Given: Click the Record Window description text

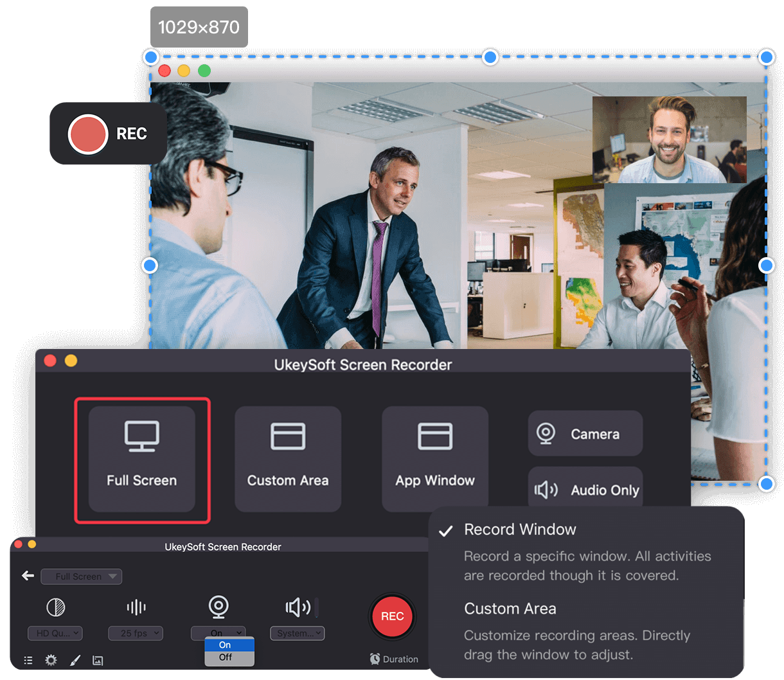Looking at the screenshot, I should click(x=587, y=566).
